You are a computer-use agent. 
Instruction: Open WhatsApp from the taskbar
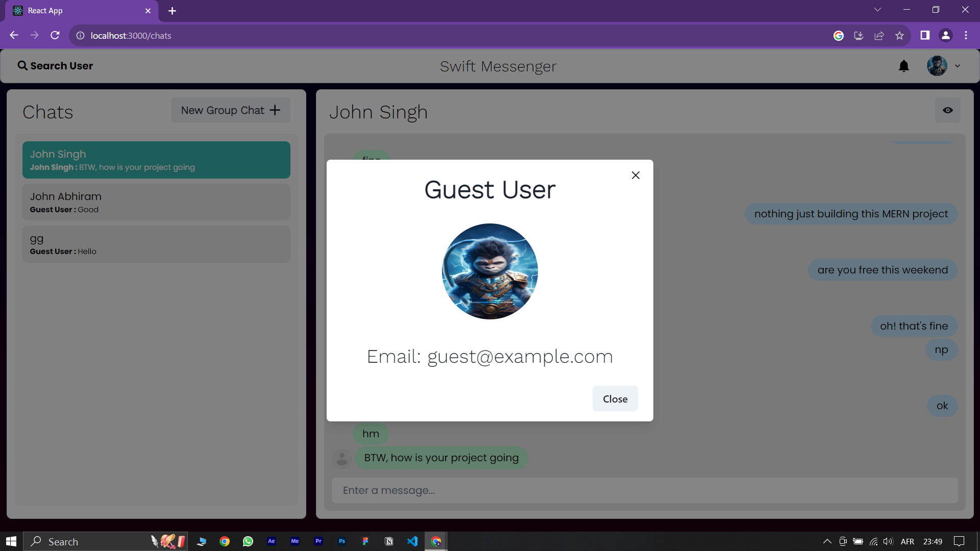tap(248, 541)
